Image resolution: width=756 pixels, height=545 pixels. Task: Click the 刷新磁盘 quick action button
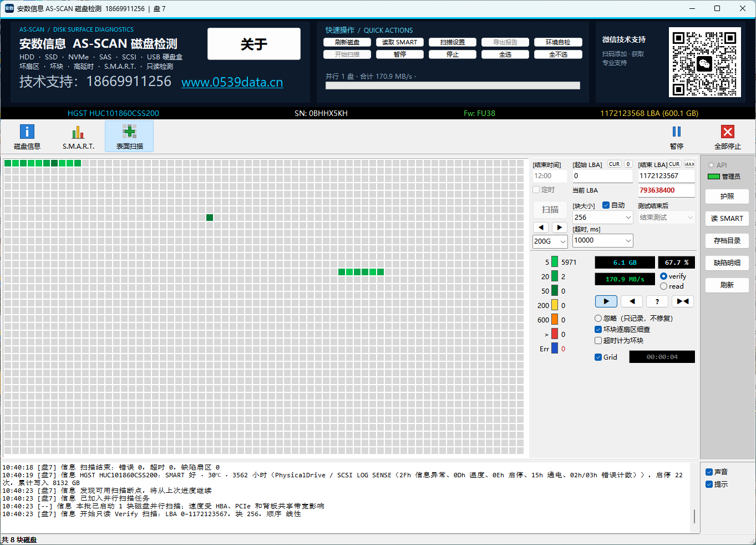(347, 42)
